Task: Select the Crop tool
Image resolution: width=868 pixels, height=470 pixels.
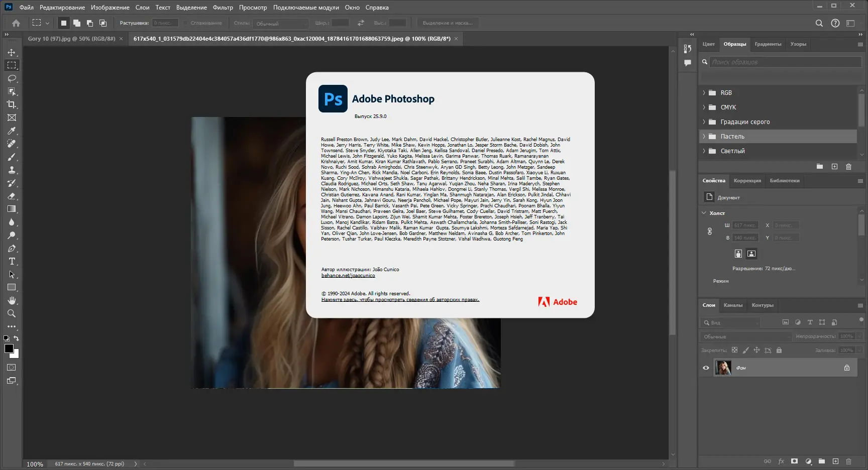Action: click(12, 104)
